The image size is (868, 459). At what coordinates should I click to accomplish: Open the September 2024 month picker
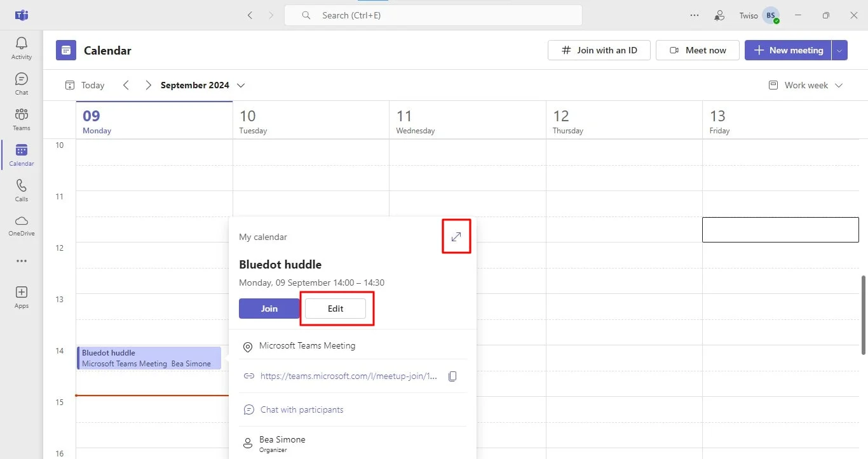tap(203, 85)
